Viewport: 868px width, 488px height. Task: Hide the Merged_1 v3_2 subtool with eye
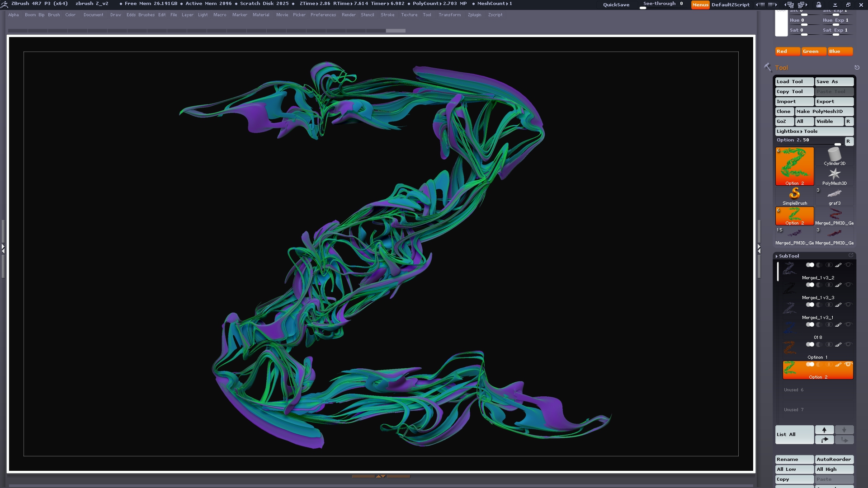(x=849, y=265)
